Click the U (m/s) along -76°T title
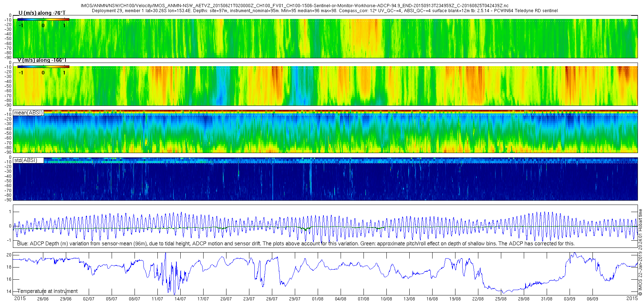The image size is (644, 304). 42,13
